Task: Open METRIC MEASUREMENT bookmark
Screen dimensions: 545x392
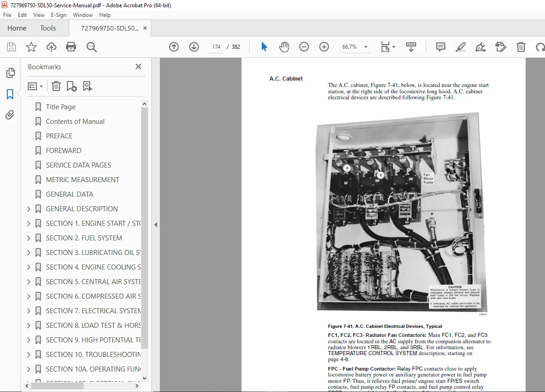Action: (82, 180)
